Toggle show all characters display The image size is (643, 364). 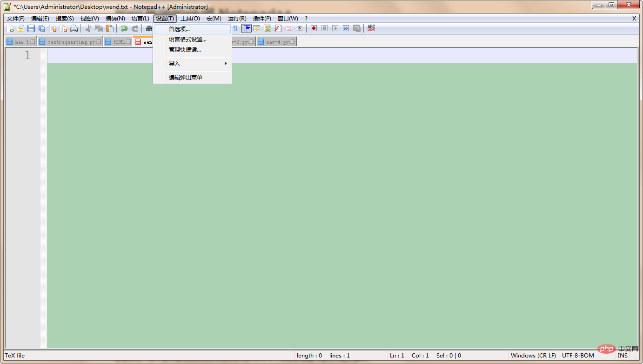point(235,28)
